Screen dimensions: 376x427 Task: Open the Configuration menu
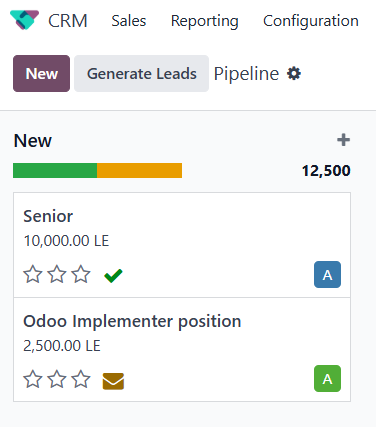[x=311, y=21]
